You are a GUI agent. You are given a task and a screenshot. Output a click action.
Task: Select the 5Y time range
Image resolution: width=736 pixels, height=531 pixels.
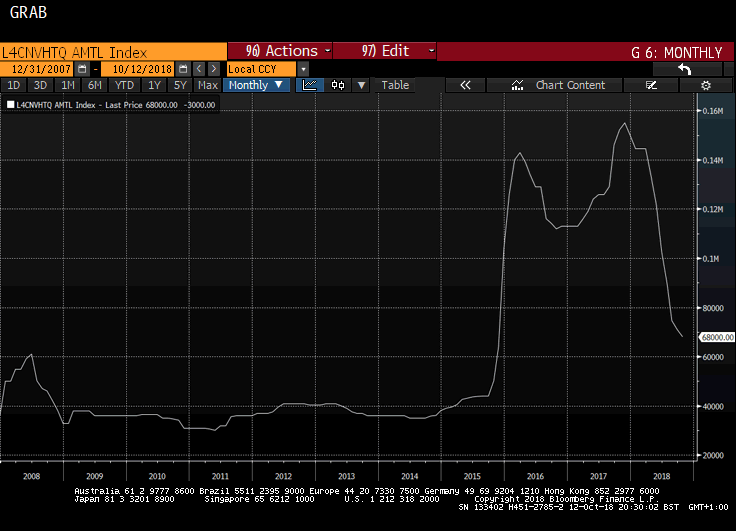coord(181,85)
